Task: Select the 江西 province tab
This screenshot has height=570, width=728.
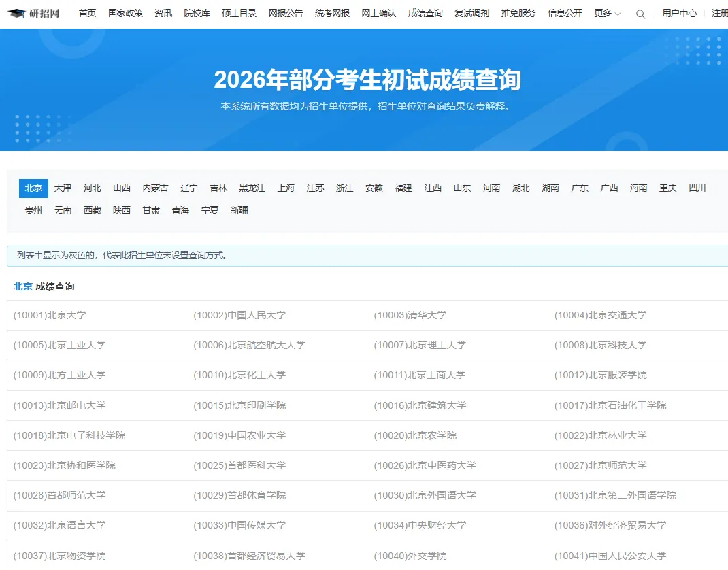Action: pos(433,188)
